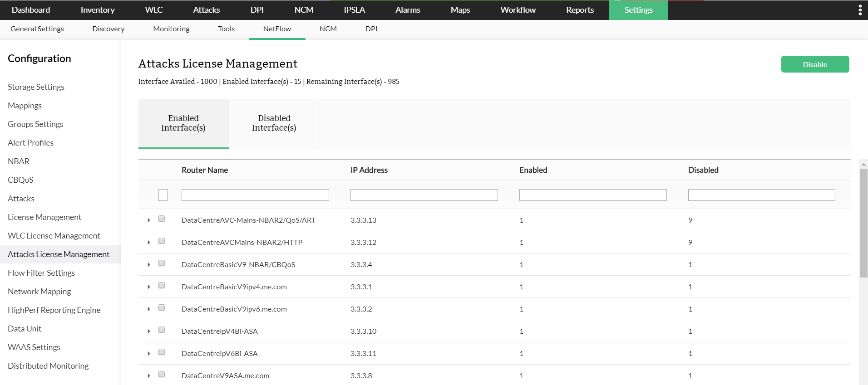Expand the DataCentreBasicV9-NBAR/CBQoS row arrow
Image resolution: width=868 pixels, height=385 pixels.
pyautogui.click(x=149, y=265)
